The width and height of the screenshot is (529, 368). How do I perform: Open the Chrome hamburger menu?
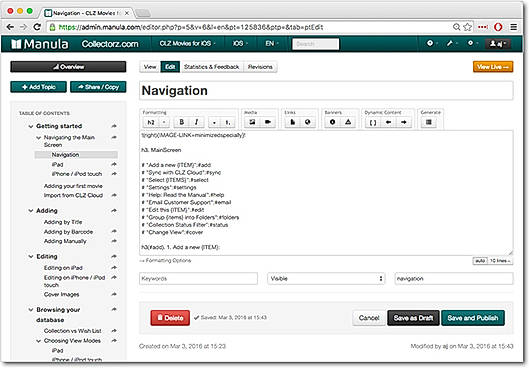(x=513, y=27)
